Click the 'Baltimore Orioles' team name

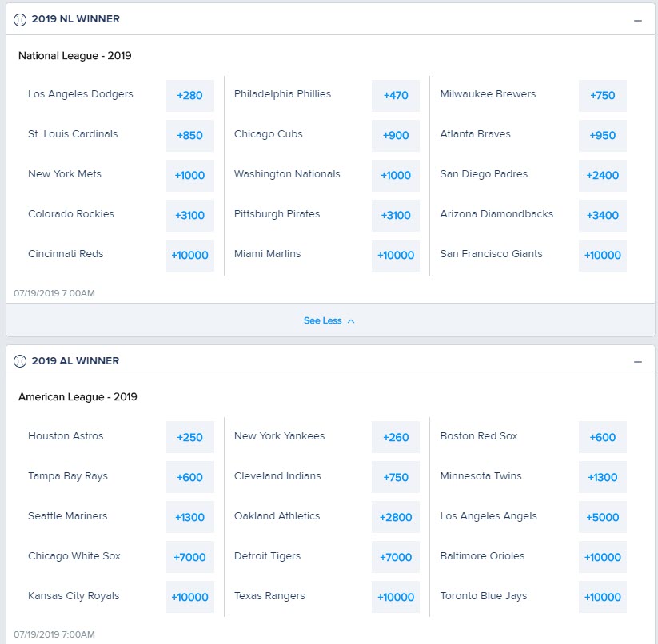[483, 556]
